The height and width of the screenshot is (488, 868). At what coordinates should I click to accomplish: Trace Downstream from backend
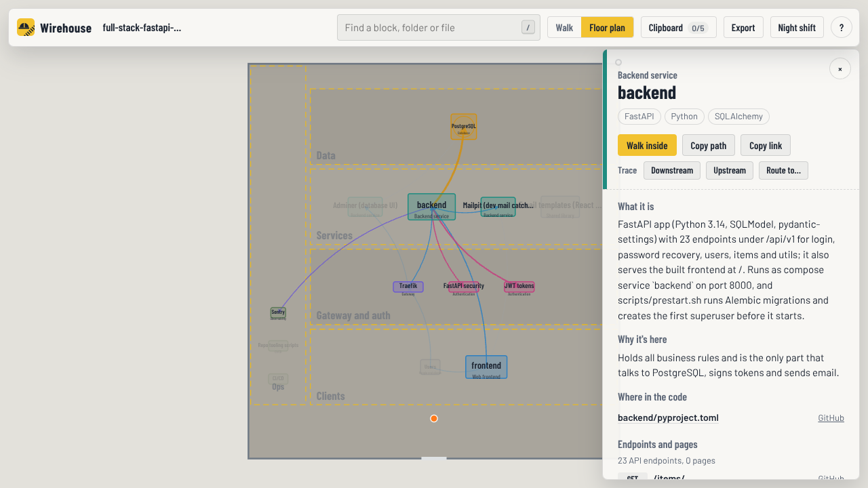672,170
